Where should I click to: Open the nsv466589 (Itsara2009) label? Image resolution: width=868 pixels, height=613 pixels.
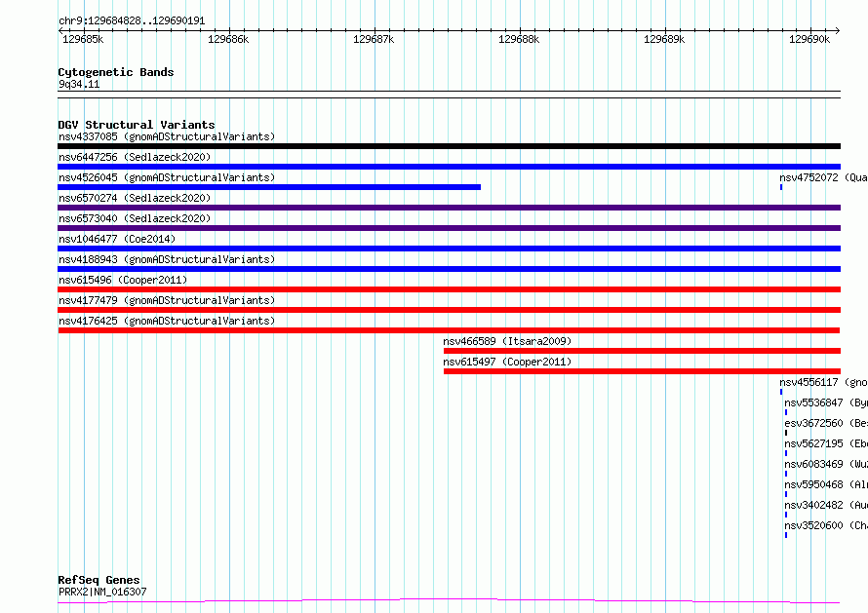507,341
